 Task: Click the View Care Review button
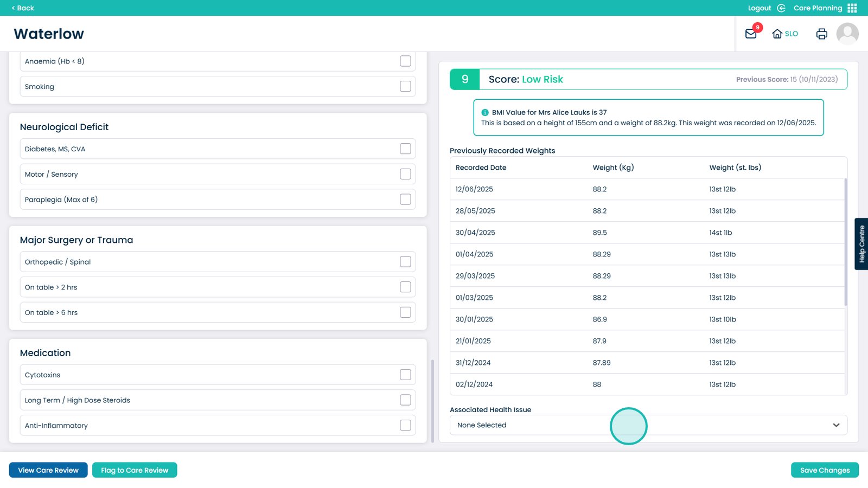click(48, 470)
